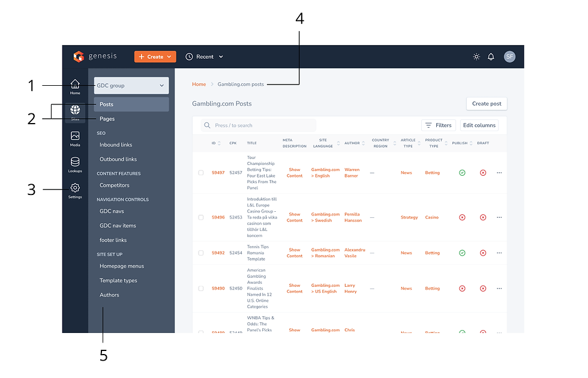Open Outbound links menu item

(118, 160)
